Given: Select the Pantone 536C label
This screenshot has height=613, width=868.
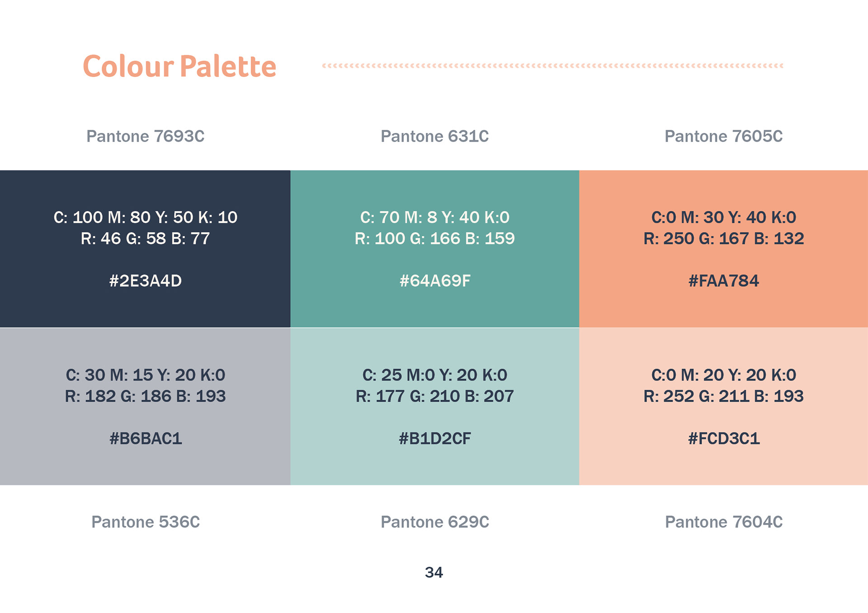Looking at the screenshot, I should tap(146, 522).
